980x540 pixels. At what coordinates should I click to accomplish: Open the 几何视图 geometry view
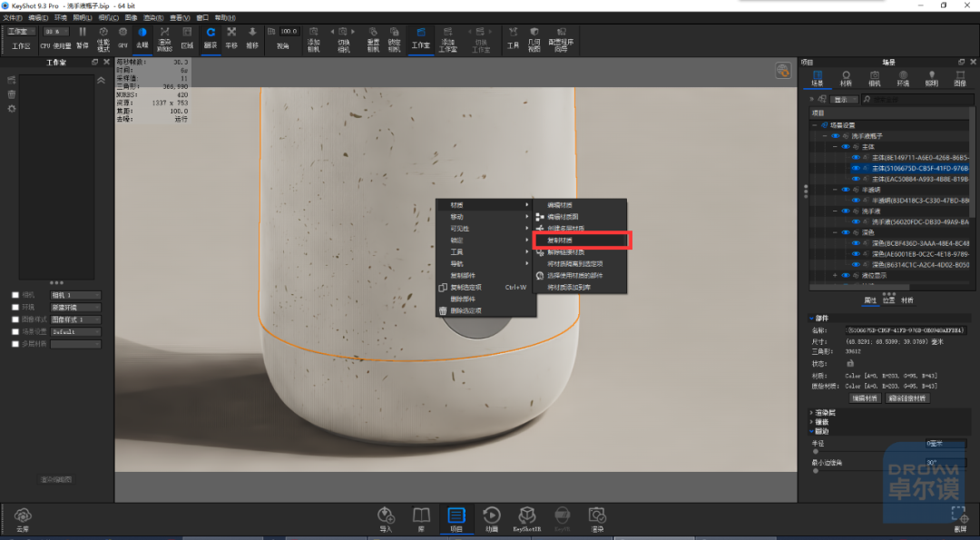(534, 39)
